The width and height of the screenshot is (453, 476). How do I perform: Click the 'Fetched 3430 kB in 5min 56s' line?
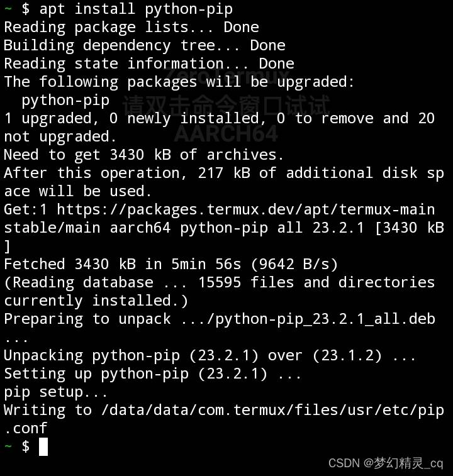[171, 264]
